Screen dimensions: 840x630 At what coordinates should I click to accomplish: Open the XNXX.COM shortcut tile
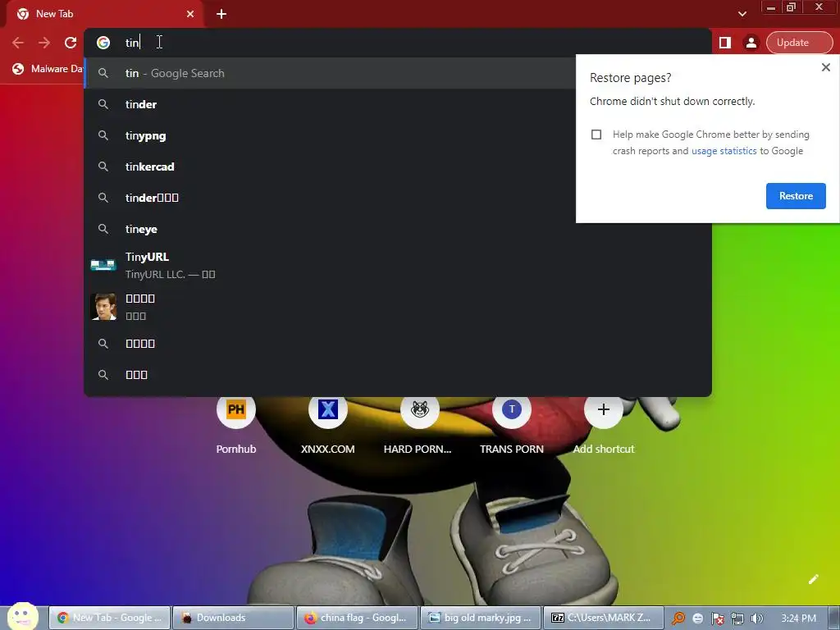(x=328, y=426)
